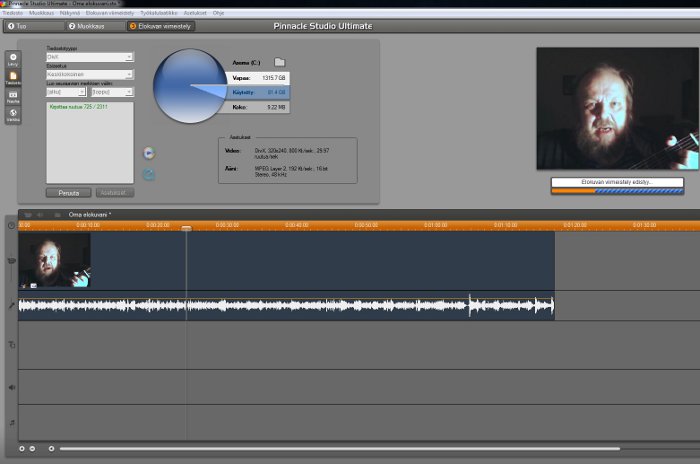Image resolution: width=700 pixels, height=464 pixels.
Task: Click the Käytetty used space row
Action: [x=258, y=92]
